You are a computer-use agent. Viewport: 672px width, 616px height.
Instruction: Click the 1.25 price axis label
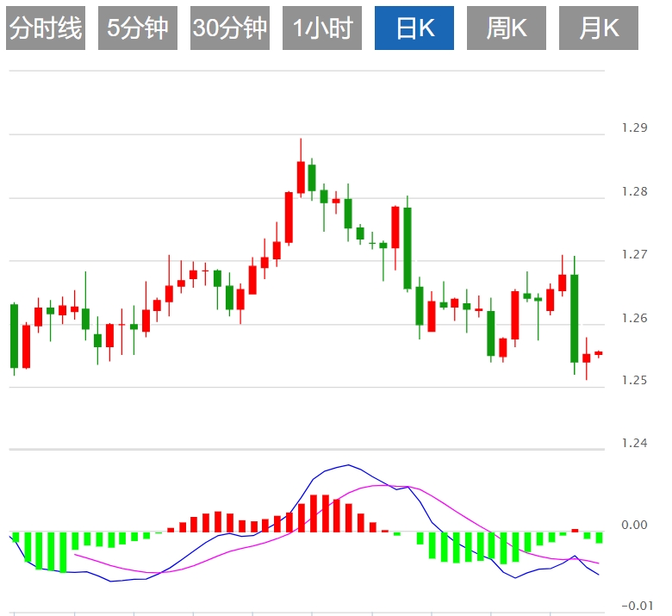coord(634,380)
